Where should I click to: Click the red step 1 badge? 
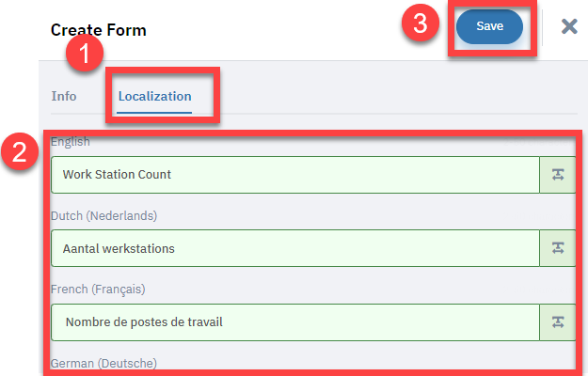pos(85,53)
